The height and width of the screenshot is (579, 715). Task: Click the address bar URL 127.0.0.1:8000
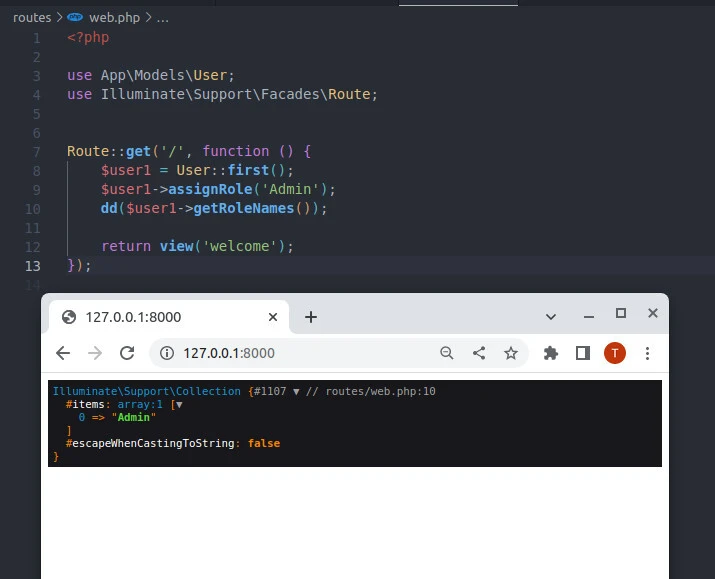point(229,353)
